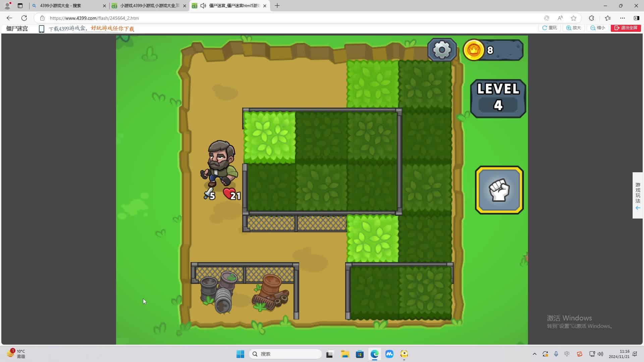Image resolution: width=644 pixels, height=362 pixels.
Task: Shrink the game with 缩小 button
Action: click(598, 28)
